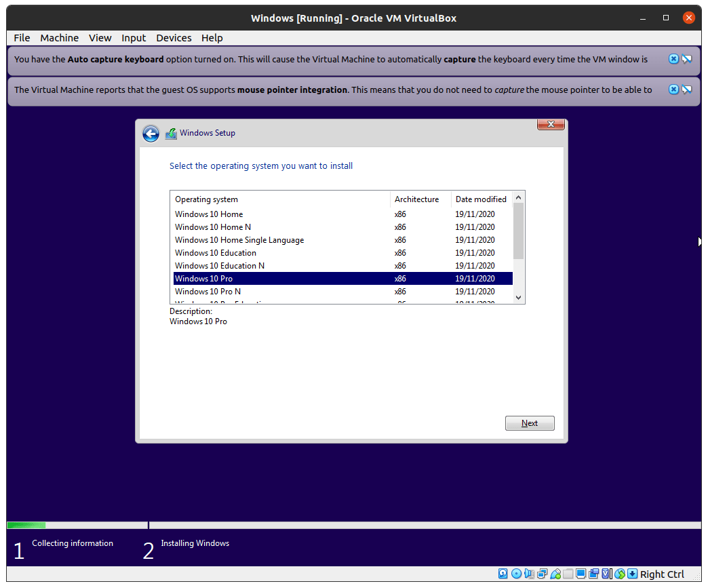Click the OS list scroll down arrow
The image size is (708, 588).
tap(518, 297)
